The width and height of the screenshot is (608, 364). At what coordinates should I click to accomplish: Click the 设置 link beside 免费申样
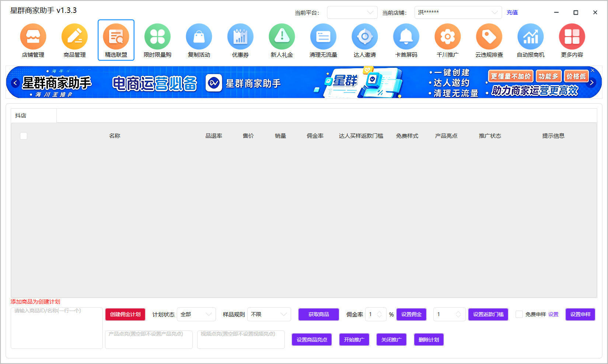click(553, 314)
